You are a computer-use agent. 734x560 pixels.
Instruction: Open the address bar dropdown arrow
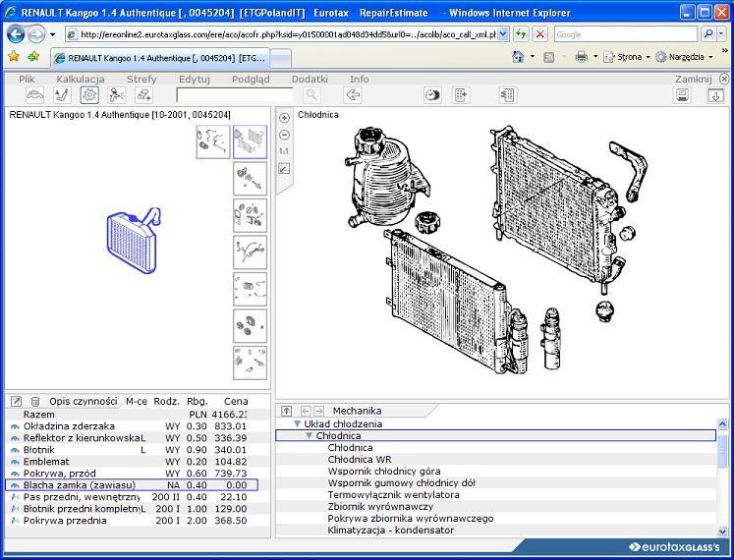503,33
